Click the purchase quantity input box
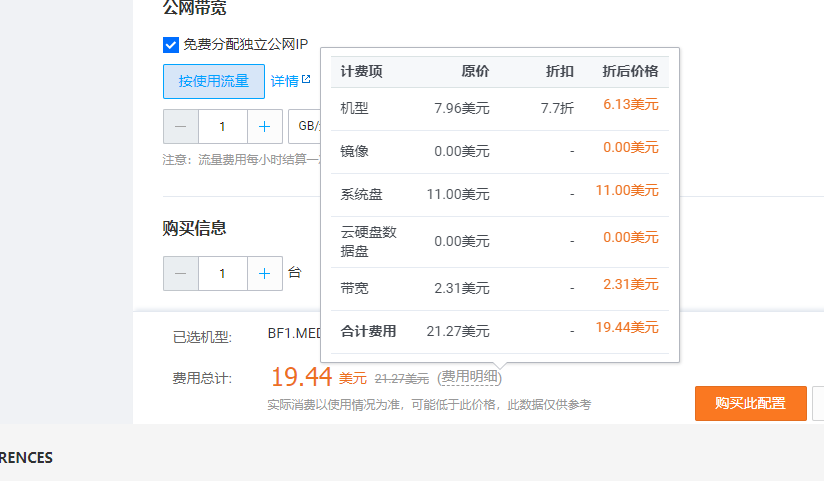Image resolution: width=824 pixels, height=481 pixels. [222, 273]
